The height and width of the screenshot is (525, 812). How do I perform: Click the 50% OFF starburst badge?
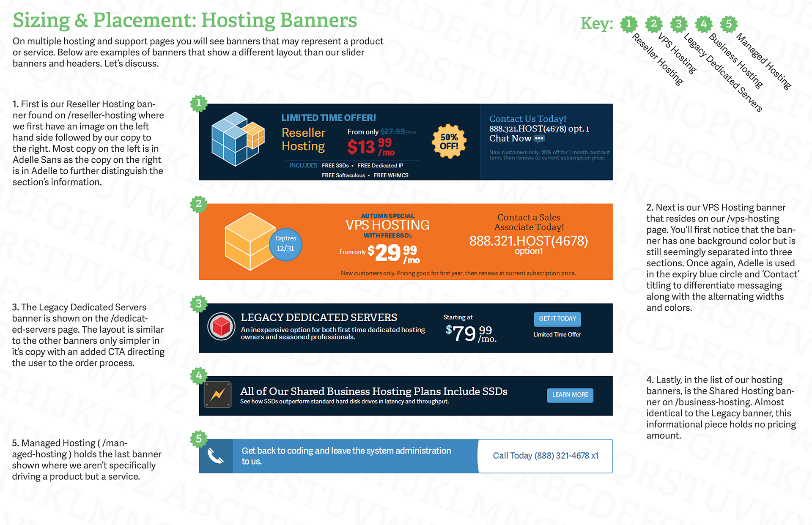449,142
